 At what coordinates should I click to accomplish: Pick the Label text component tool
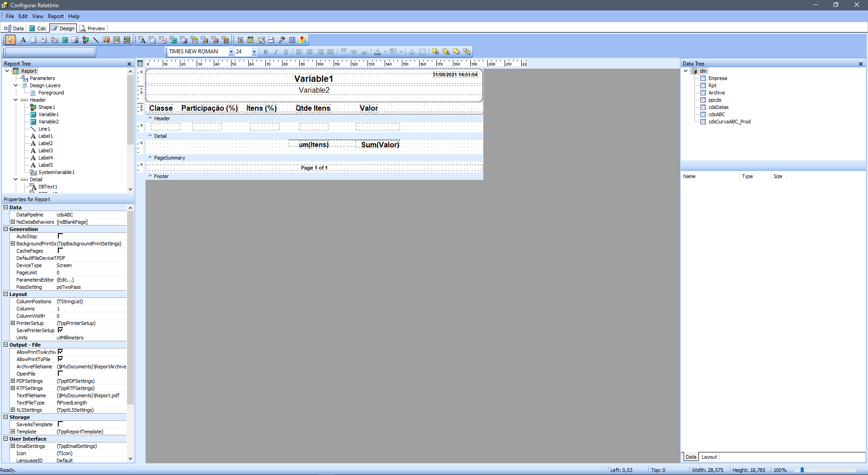23,40
